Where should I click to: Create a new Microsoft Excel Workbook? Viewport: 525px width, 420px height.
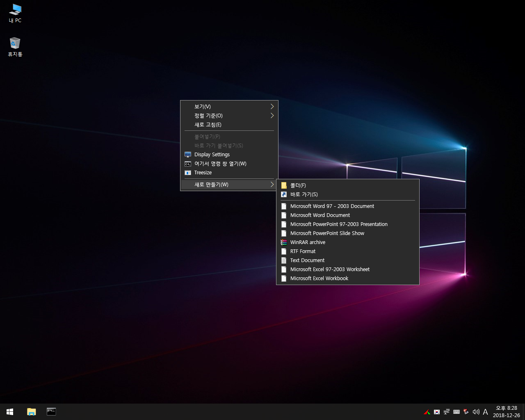(x=348, y=278)
